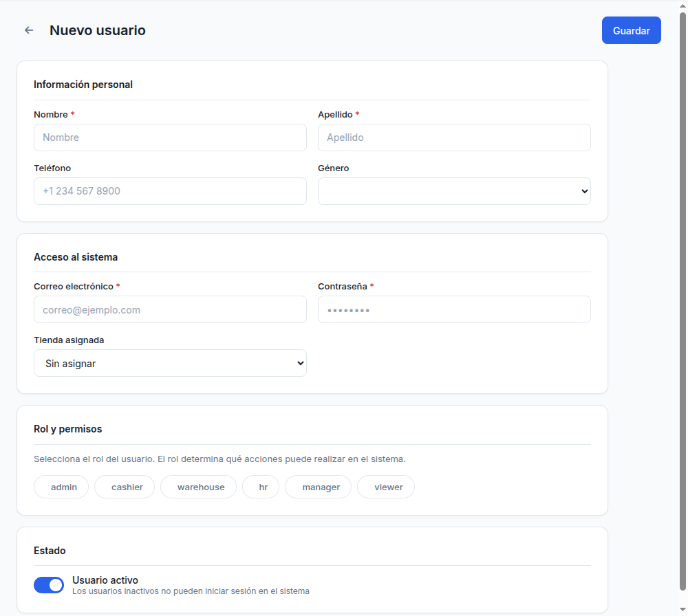Image resolution: width=688 pixels, height=616 pixels.
Task: Click the 'Acceso al sistema' heading
Action: click(x=76, y=257)
